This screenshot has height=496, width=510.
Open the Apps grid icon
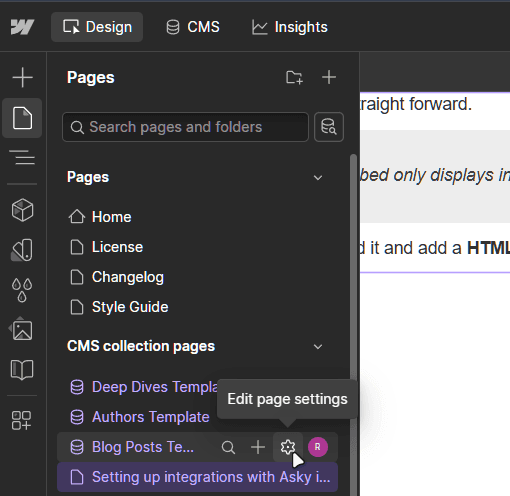pos(21,420)
